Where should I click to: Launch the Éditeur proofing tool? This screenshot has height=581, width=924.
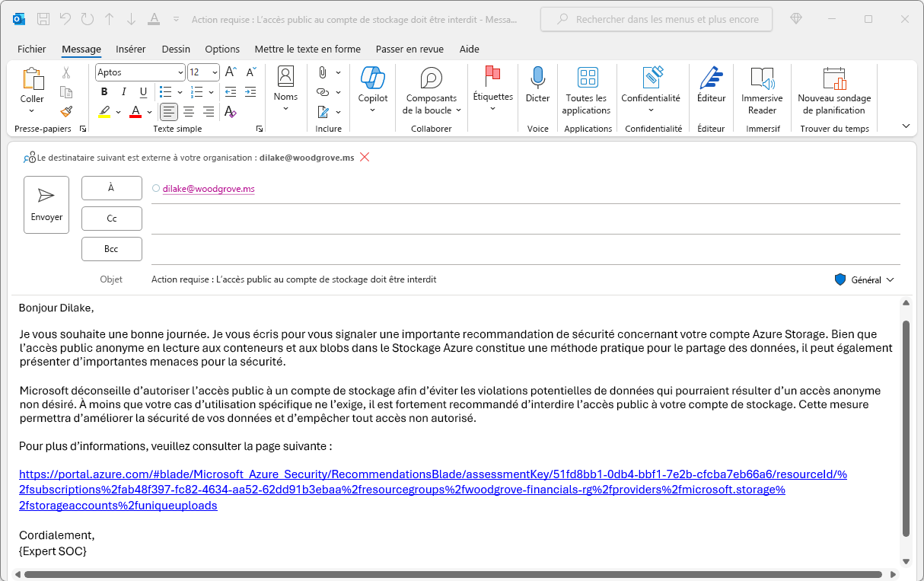point(711,84)
